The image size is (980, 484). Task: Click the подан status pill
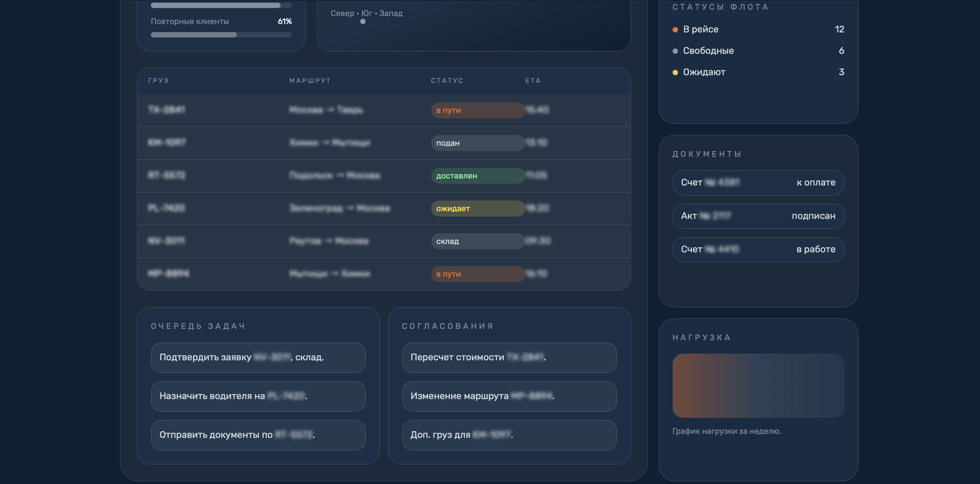477,143
